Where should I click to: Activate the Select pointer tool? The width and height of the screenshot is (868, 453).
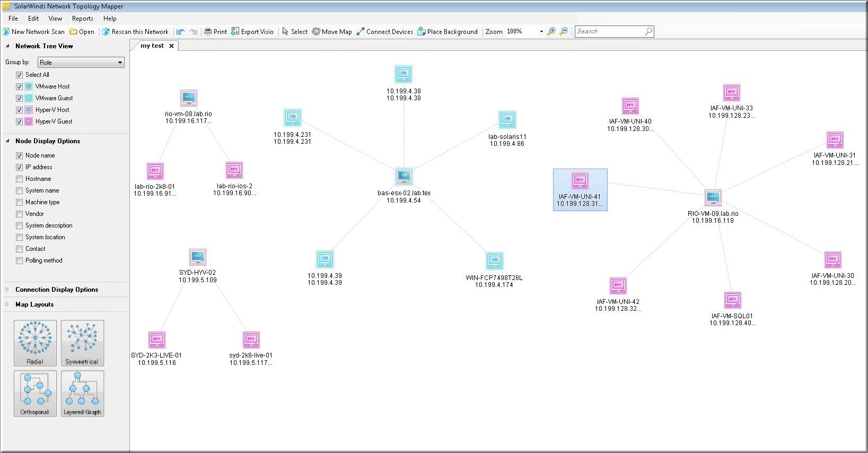295,32
